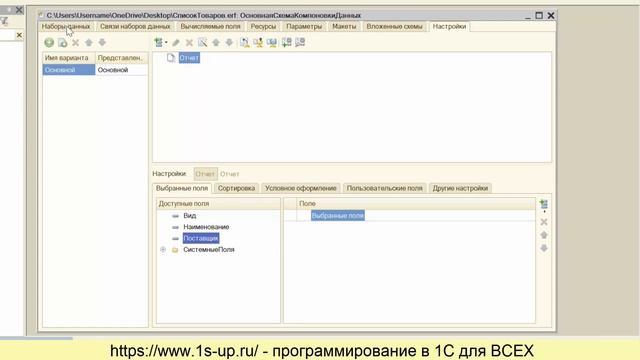Open the Вложенные схемы tab
The image size is (640, 360).
(394, 27)
